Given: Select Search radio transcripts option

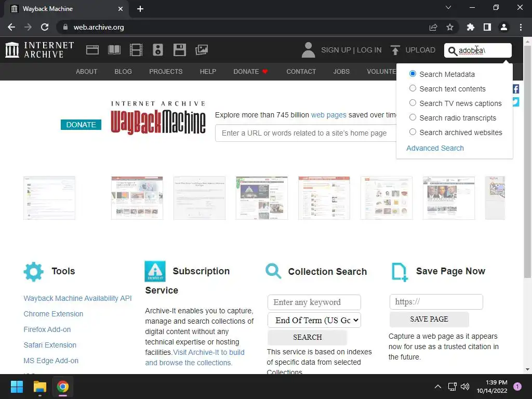Looking at the screenshot, I should coord(413,117).
